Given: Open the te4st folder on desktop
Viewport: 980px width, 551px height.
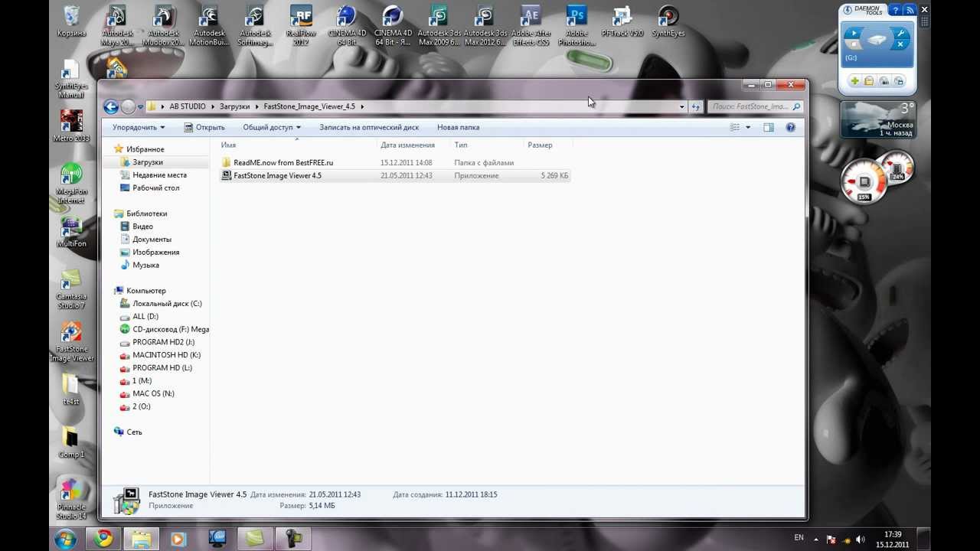Looking at the screenshot, I should (71, 389).
